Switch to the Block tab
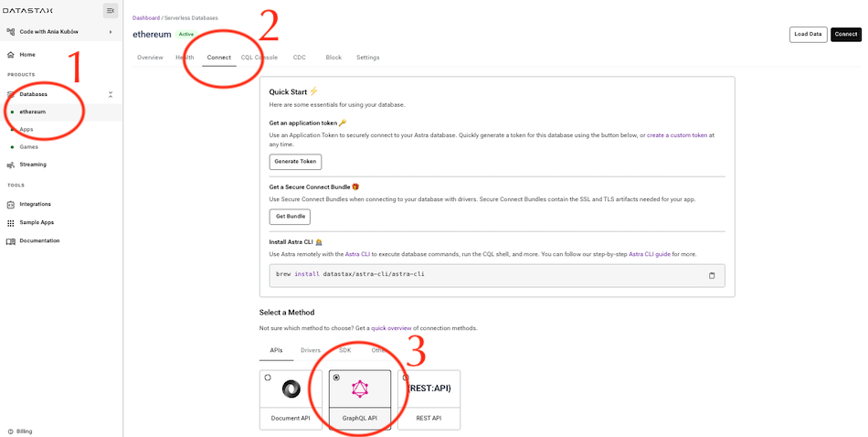 [333, 58]
